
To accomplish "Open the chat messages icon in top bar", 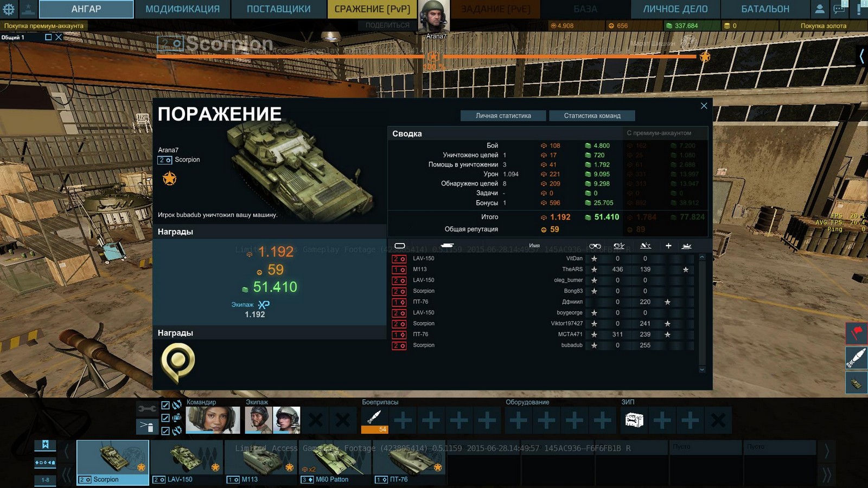I will [x=839, y=9].
